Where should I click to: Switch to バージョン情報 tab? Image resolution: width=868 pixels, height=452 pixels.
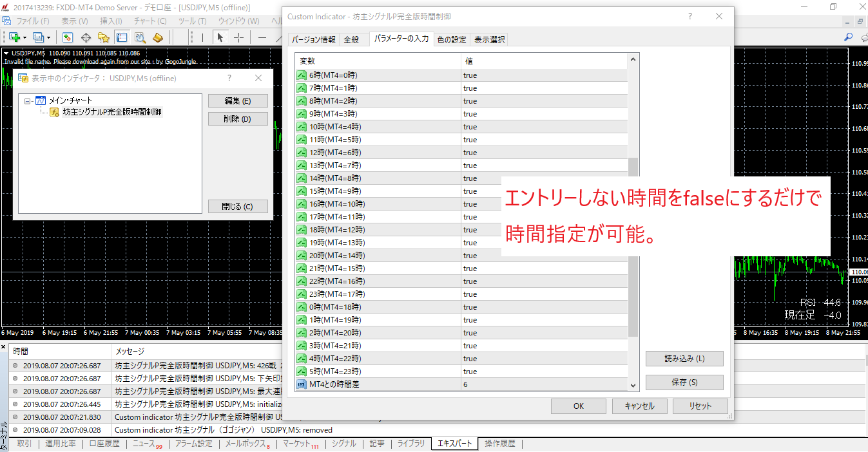click(314, 39)
